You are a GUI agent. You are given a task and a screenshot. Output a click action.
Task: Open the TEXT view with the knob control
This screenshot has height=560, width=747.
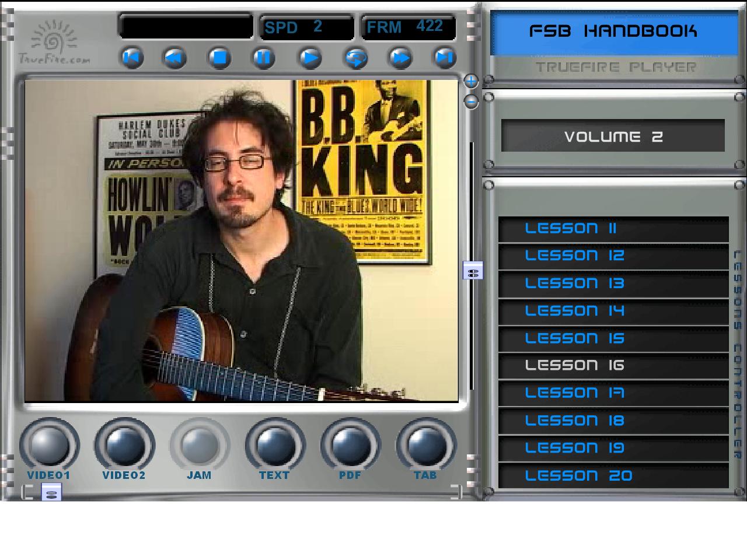pyautogui.click(x=275, y=445)
